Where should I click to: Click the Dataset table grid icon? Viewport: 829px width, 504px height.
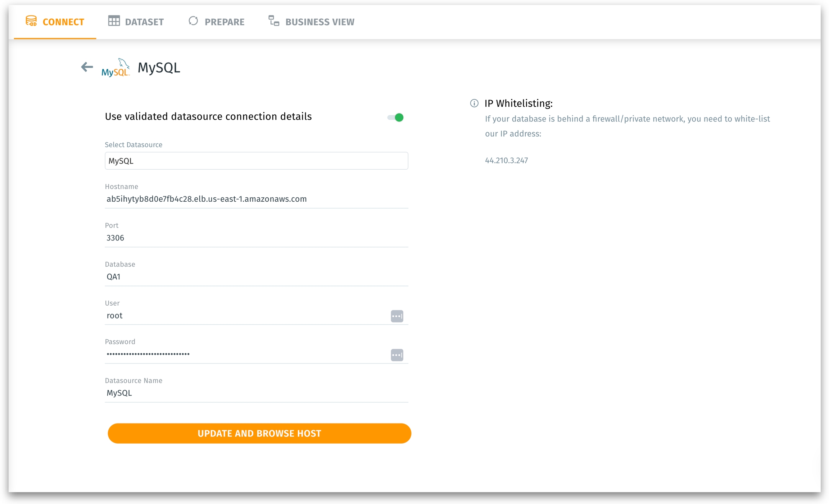pos(114,21)
